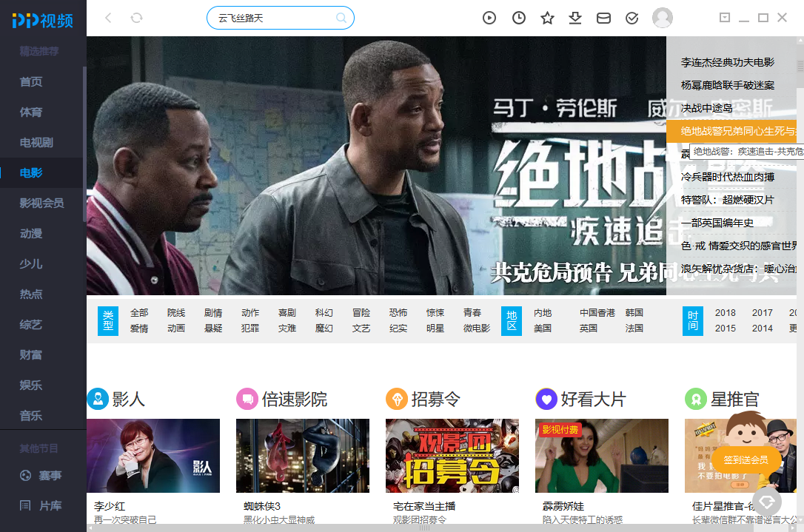Click the PP视频 logo
The height and width of the screenshot is (532, 804).
[x=42, y=21]
